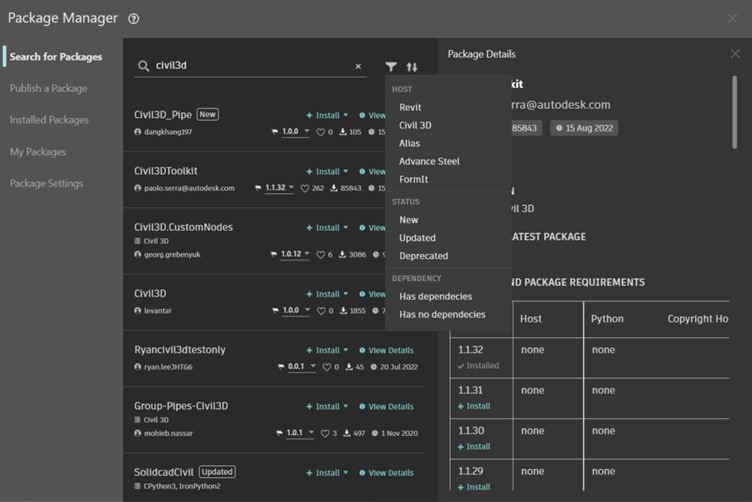Click the New badge on Civil3D_Pipe
752x502 pixels.
coord(208,115)
